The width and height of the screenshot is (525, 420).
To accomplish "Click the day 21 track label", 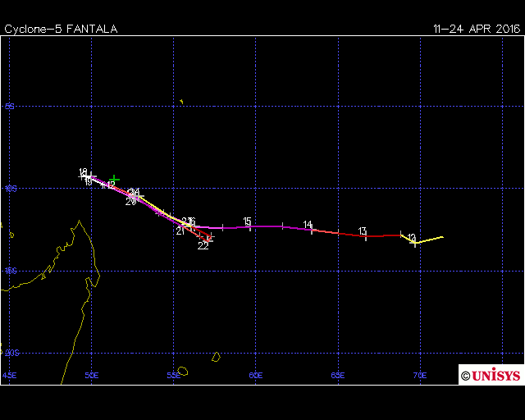I will tap(179, 231).
